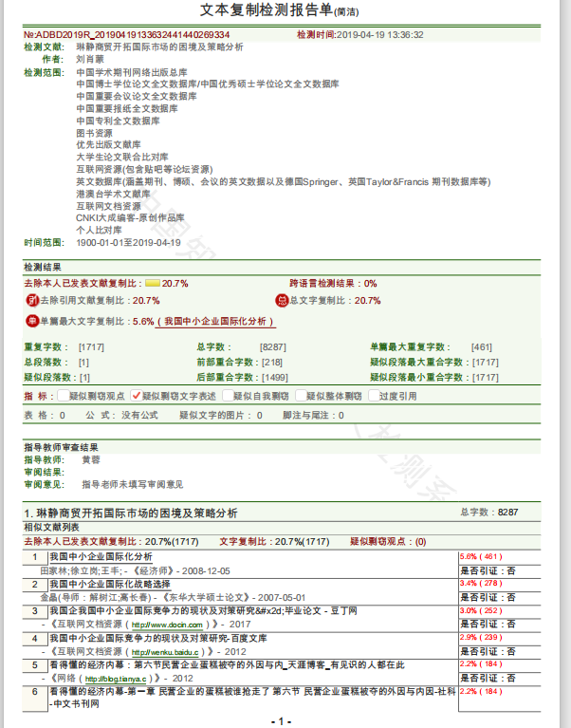
Task: Select 总字数 value [8287]
Action: pyautogui.click(x=273, y=347)
